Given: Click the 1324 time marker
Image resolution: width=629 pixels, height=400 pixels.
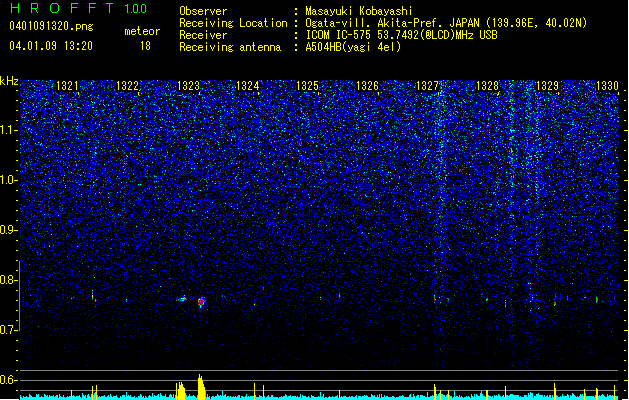Looking at the screenshot, I should pos(248,86).
